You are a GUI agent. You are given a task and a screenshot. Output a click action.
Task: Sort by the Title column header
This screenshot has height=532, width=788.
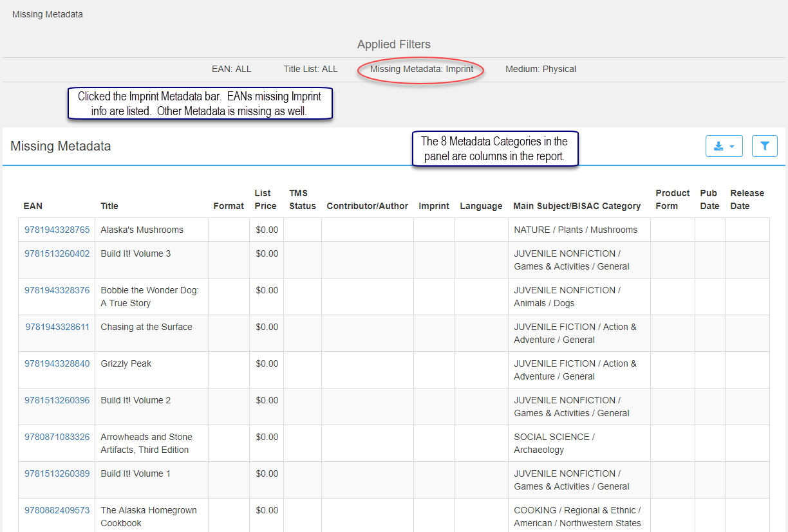pos(109,206)
